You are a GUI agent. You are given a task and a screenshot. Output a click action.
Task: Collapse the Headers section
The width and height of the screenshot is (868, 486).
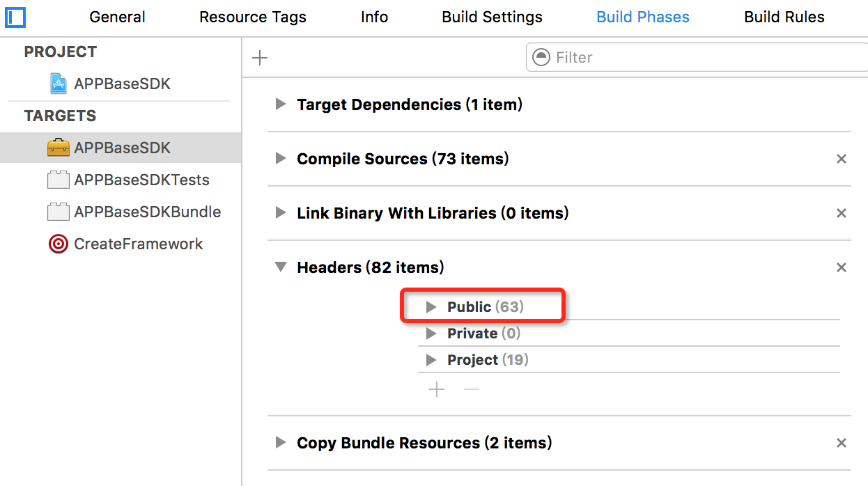tap(281, 267)
